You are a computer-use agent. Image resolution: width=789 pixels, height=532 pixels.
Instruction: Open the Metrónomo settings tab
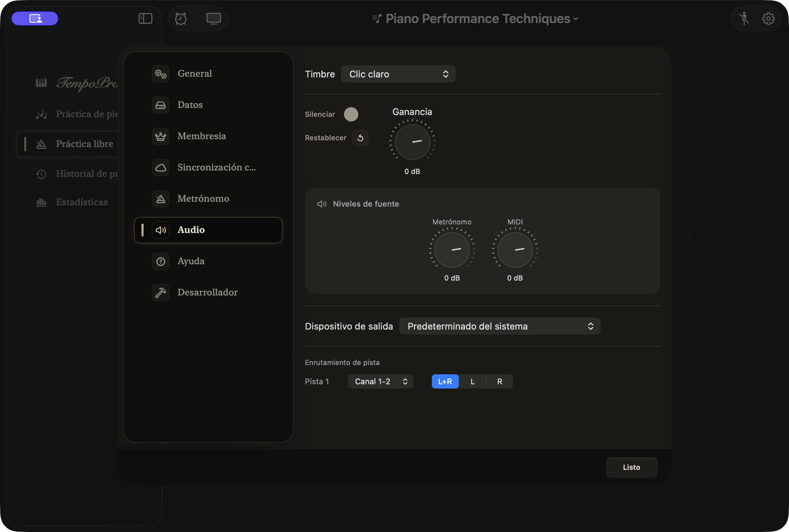208,199
